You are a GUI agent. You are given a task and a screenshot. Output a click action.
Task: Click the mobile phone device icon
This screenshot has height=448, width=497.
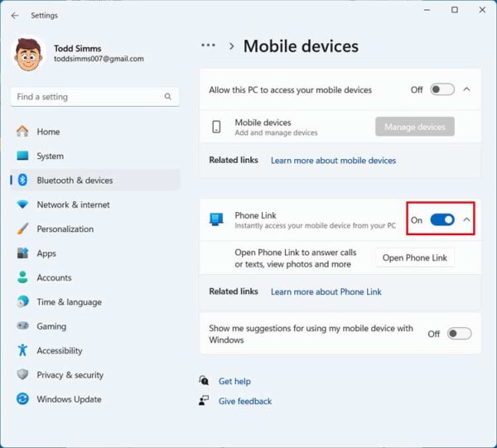click(x=216, y=127)
